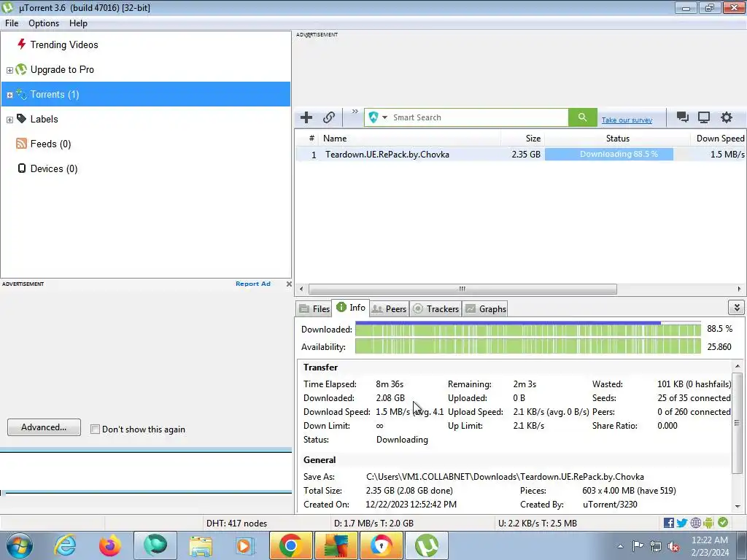
Task: Open the Help menu
Action: click(x=78, y=23)
